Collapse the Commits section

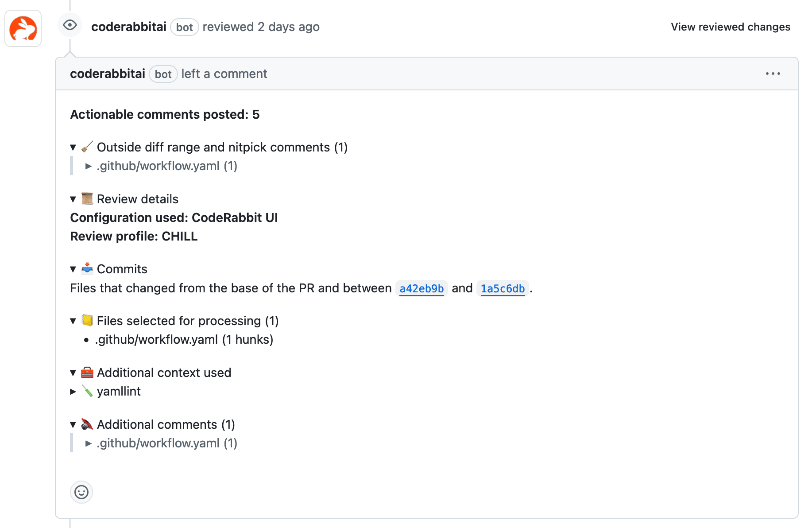73,269
